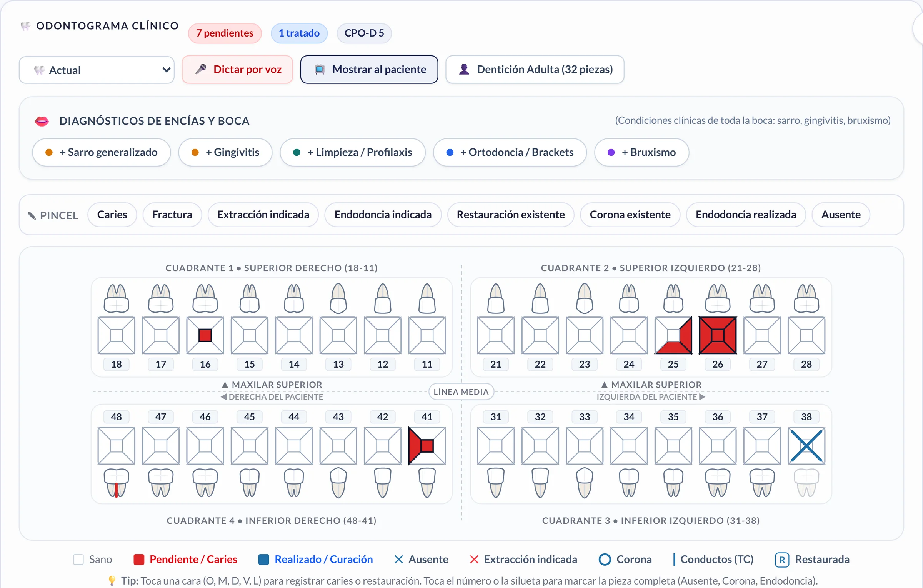Click tooth 48 silhouette with red canal
Image resolution: width=923 pixels, height=588 pixels.
pos(117,483)
